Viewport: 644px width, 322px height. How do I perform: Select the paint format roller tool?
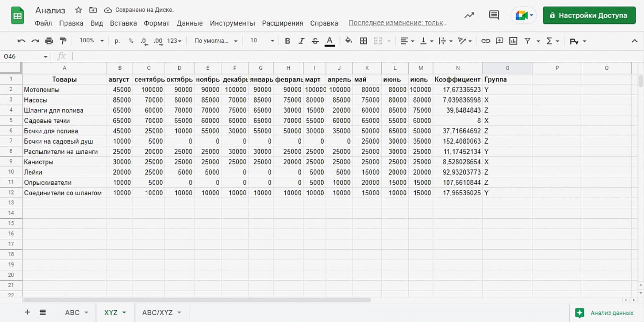click(63, 41)
